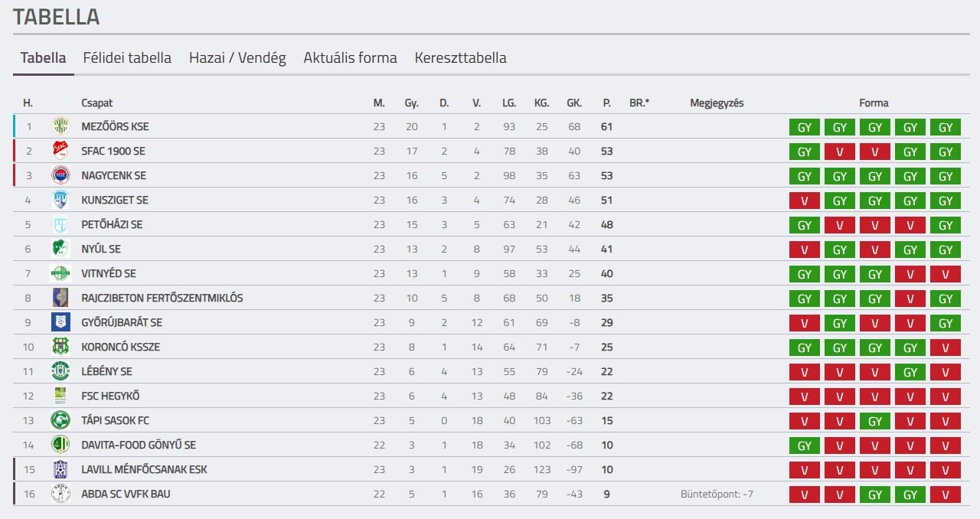The height and width of the screenshot is (519, 980).
Task: Click FSC Hegykő's last red V form box
Action: click(946, 397)
